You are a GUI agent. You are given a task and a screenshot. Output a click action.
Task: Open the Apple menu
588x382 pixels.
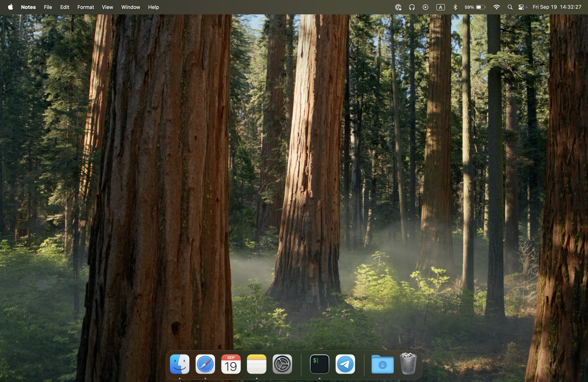10,7
